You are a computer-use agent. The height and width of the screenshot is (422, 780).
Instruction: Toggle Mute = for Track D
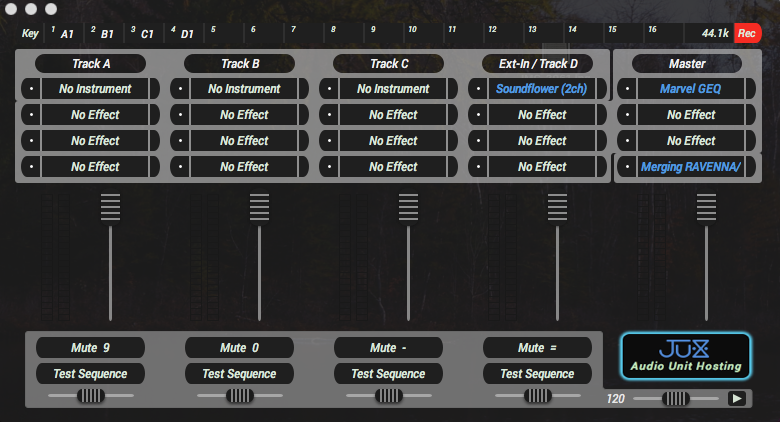tap(537, 348)
